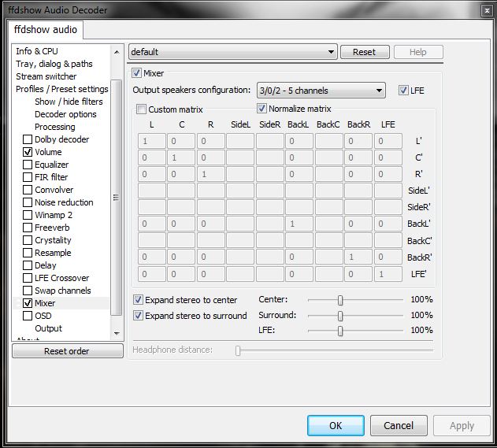Click the SideL to SideL' matrix cell
The height and width of the screenshot is (448, 497).
coord(240,191)
